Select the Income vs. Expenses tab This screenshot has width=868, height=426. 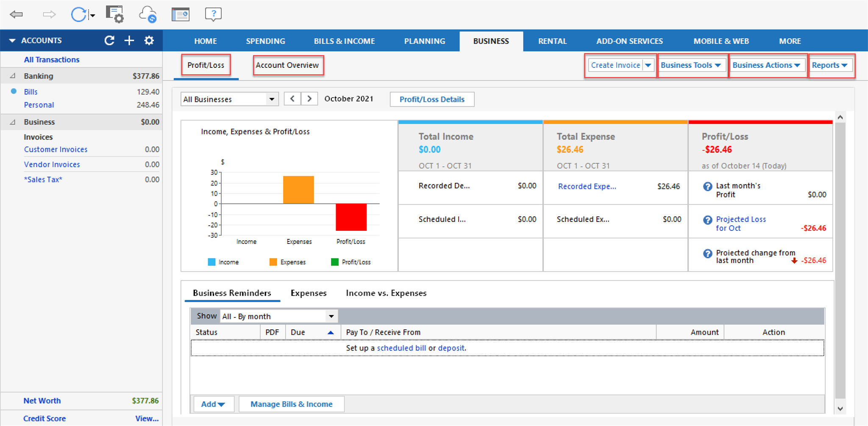[386, 293]
